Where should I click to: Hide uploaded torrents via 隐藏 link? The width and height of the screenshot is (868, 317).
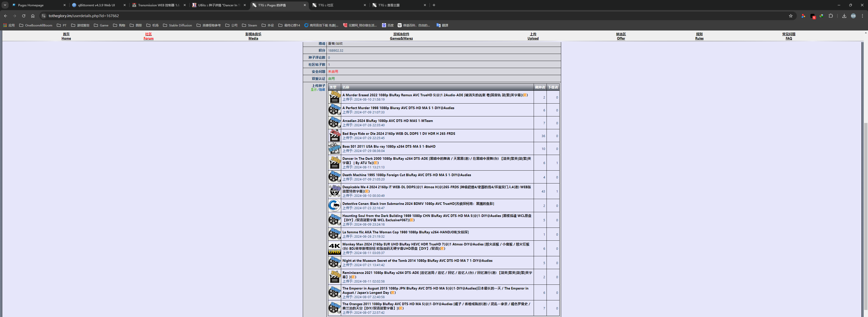coord(322,90)
